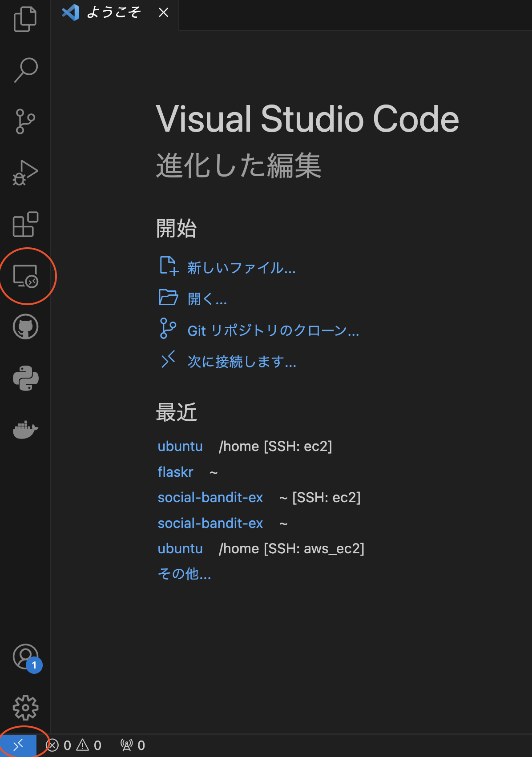
Task: Click Git リポジトリのクローン... link
Action: 273,330
